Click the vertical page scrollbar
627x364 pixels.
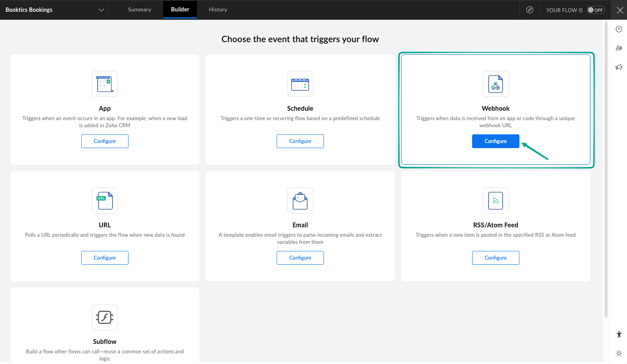point(606,169)
